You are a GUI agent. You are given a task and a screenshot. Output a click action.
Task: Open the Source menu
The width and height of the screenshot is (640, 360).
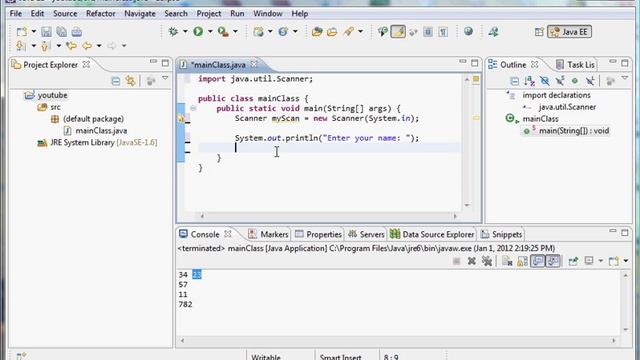point(65,13)
